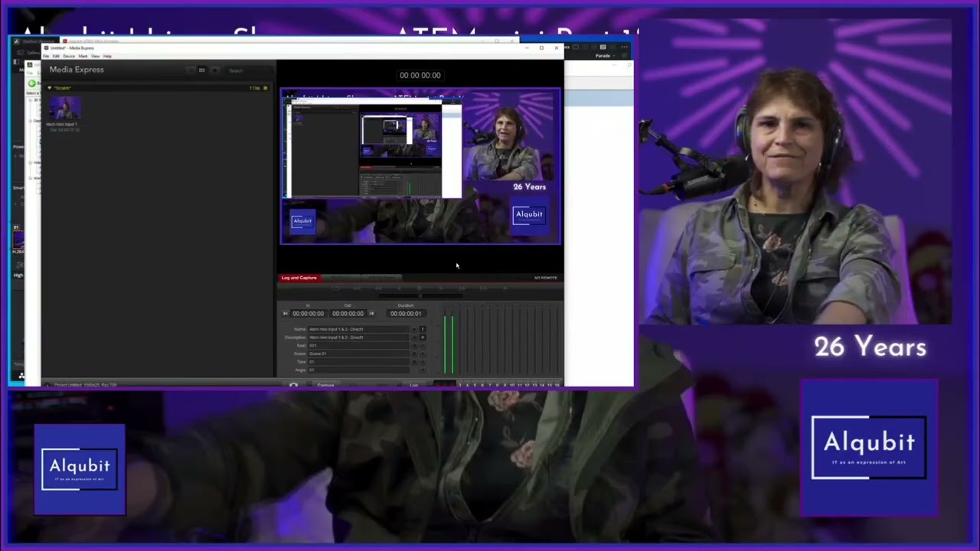The width and height of the screenshot is (980, 551).
Task: Increment the Angle value
Action: click(423, 370)
